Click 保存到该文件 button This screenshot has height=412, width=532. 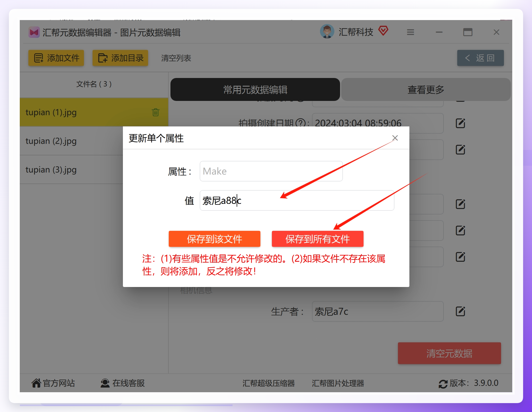coord(215,239)
